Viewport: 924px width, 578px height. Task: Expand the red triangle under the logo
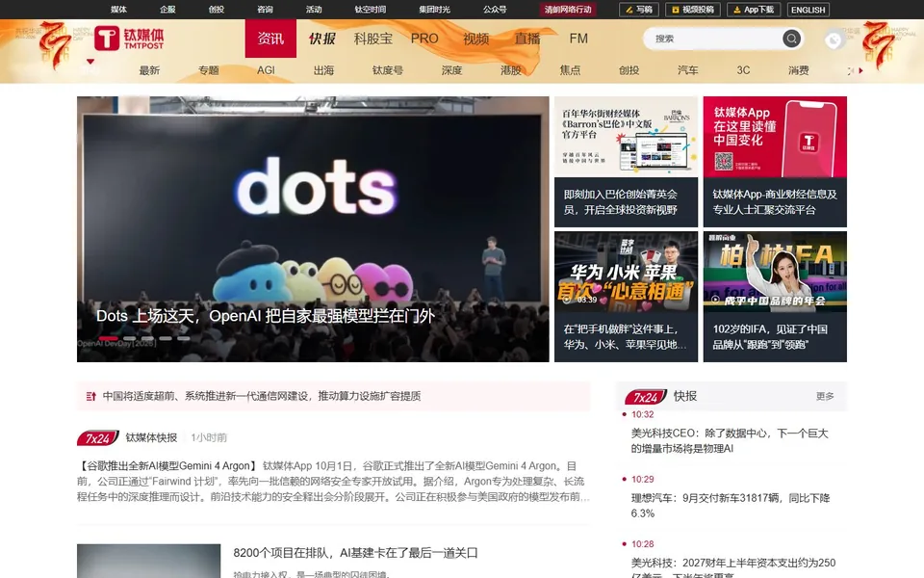90,62
